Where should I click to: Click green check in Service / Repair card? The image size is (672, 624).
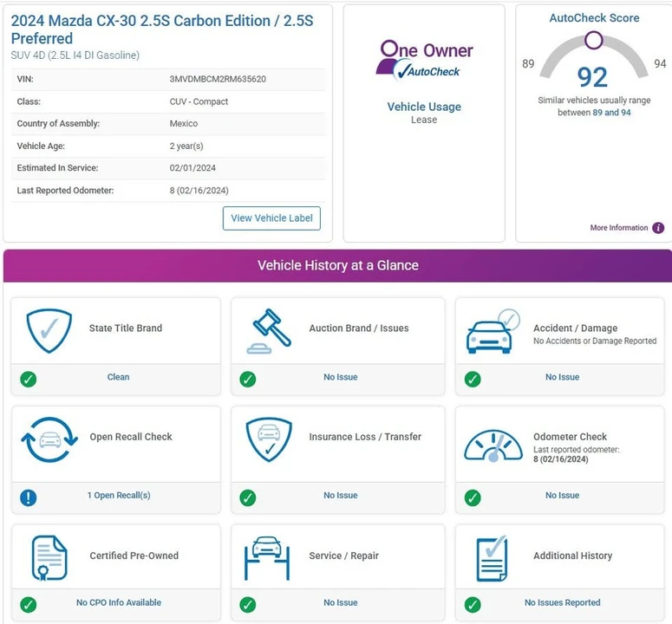pos(248,605)
